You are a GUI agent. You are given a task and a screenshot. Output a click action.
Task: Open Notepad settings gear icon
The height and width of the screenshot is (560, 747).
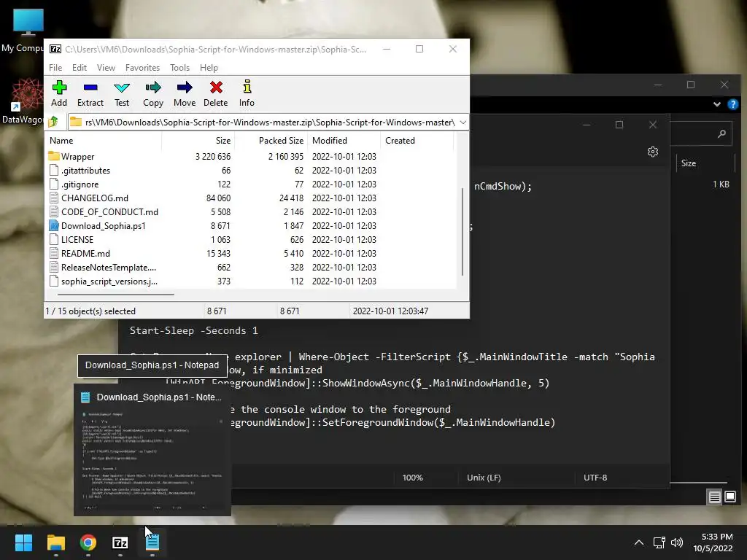pos(653,152)
